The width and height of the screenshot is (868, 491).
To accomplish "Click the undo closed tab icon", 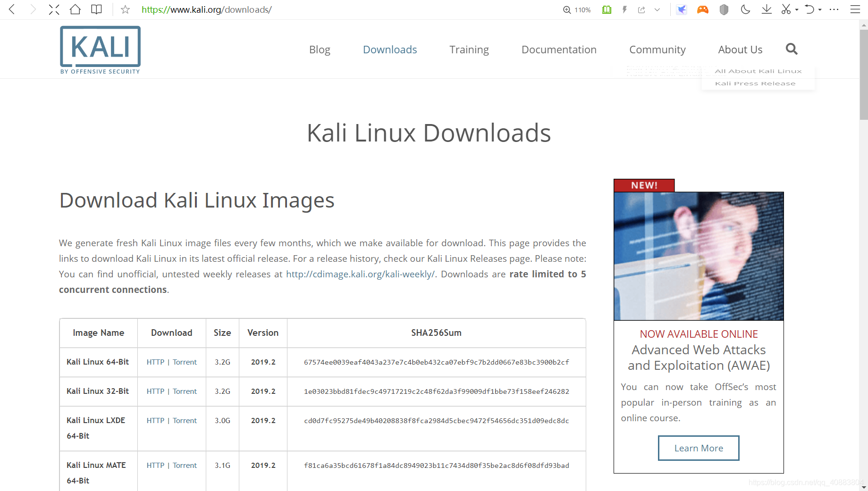I will click(809, 9).
